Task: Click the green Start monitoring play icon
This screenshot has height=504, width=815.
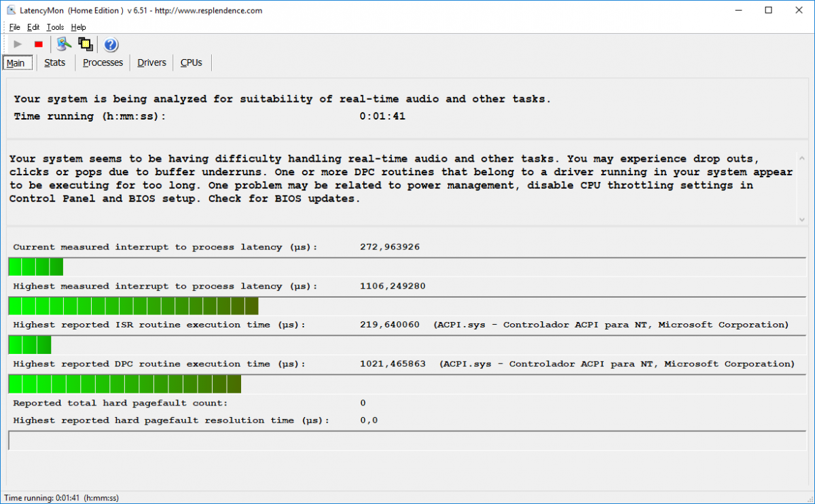Action: 18,44
